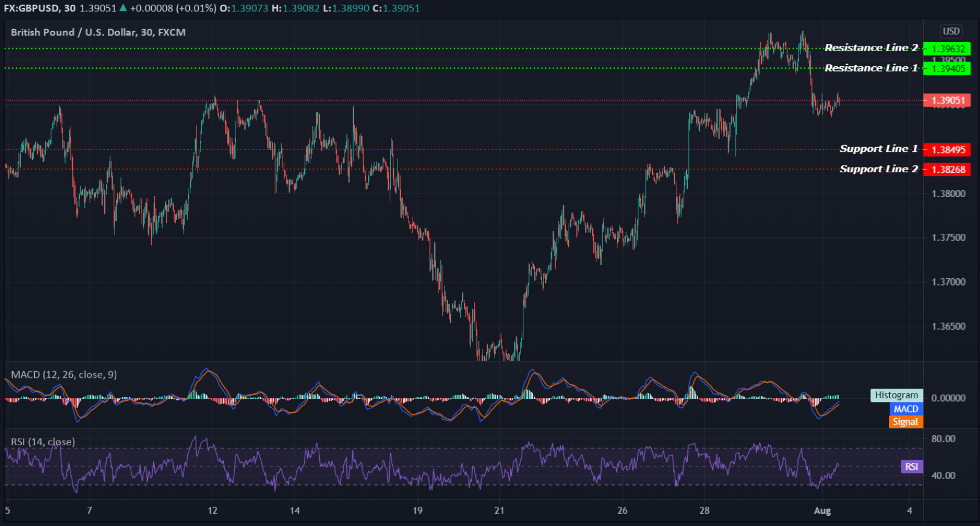Click the Aug date on time axis
The image size is (980, 526).
(822, 510)
